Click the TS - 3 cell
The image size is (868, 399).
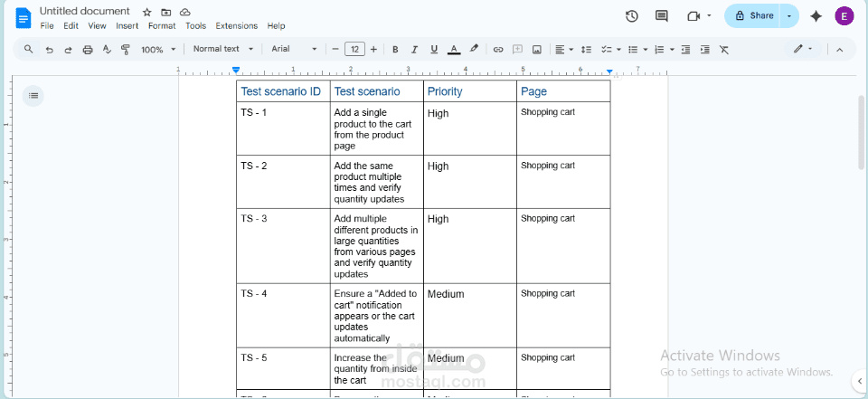(x=283, y=246)
